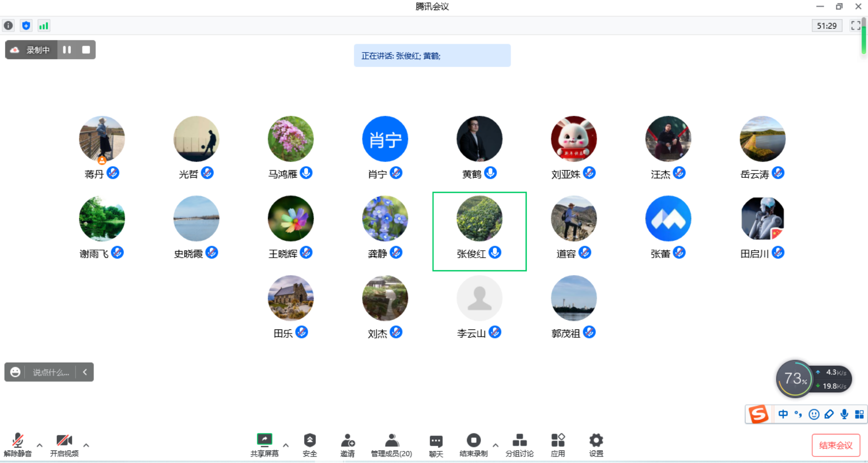Expand video options arrow beside 开启视频
Screen dimensions: 868x463
pos(86,445)
